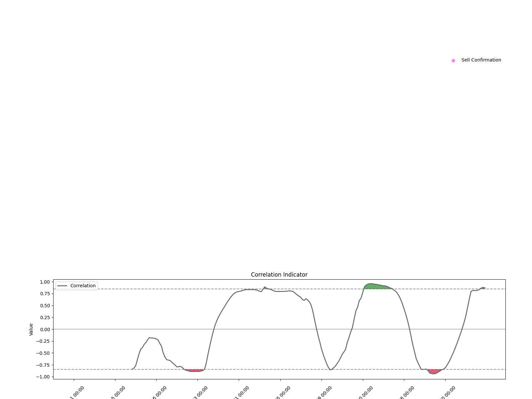Click the gray line sample in Correlation legend
This screenshot has width=532, height=399.
tap(62, 286)
